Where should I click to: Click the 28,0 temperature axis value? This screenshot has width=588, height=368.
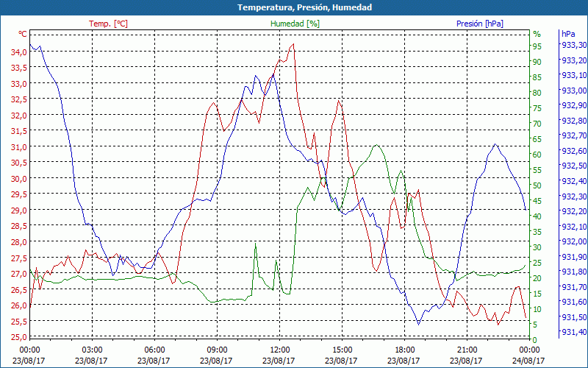19,242
